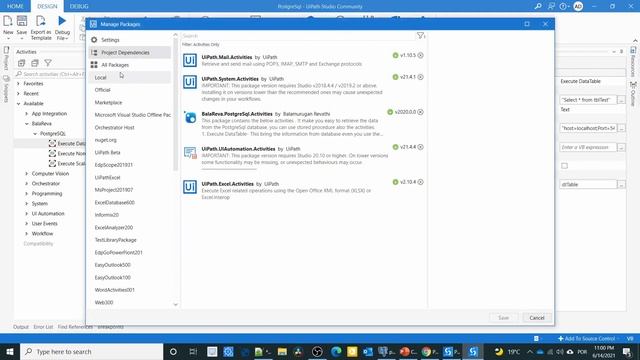Select Microsoft Visual Studio Offline Packages feed
Image resolution: width=640 pixels, height=360 pixels.
[133, 115]
